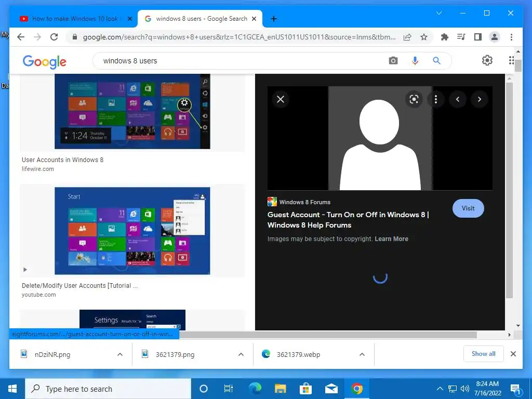Open nDziNR.png downloaded file
This screenshot has height=399, width=532.
tap(52, 354)
